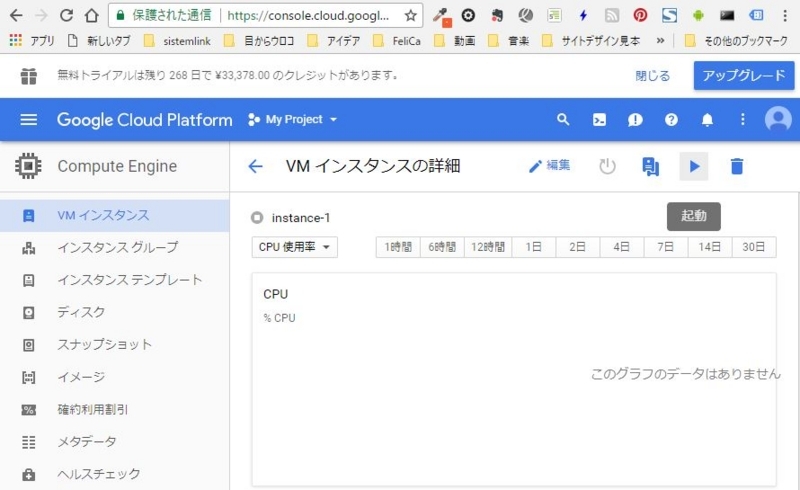This screenshot has width=800, height=490.
Task: Open the console settings three-dot menu
Action: coord(743,119)
